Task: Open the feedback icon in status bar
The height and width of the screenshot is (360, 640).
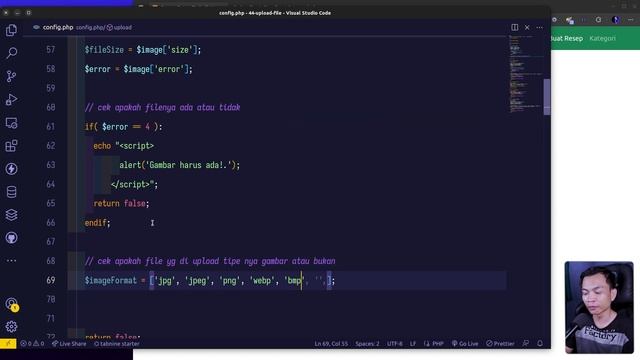Action: point(526,344)
